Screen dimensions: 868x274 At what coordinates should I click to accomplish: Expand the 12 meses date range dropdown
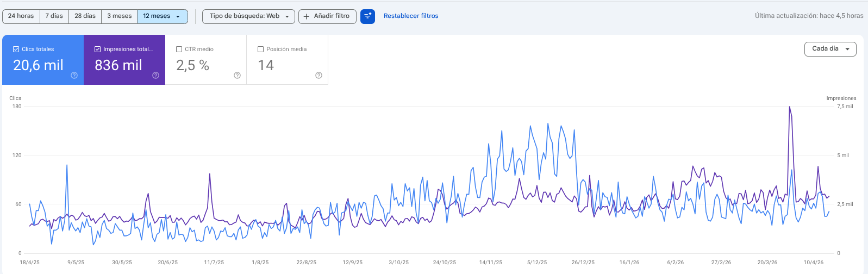pos(163,16)
